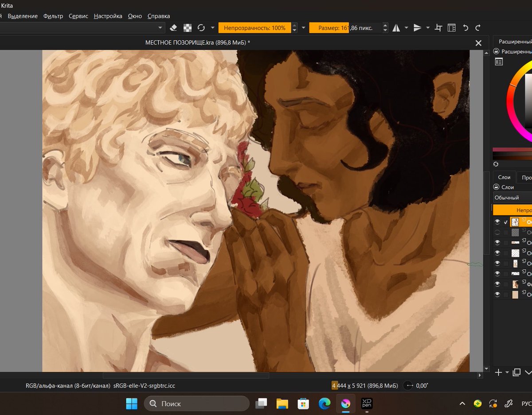Hide the active highlighted top layer
The height and width of the screenshot is (415, 532).
point(497,222)
